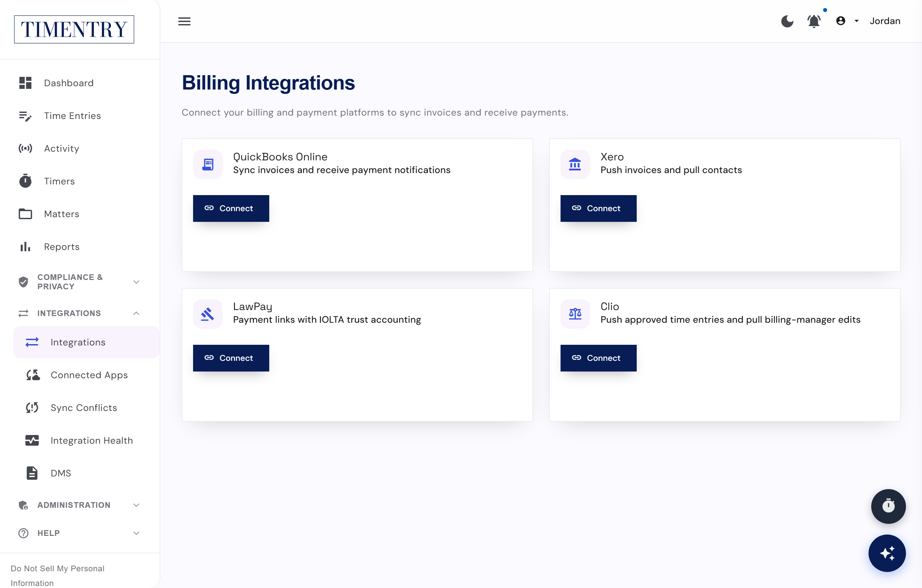922x588 pixels.
Task: Connect QuickBooks Online
Action: [231, 208]
